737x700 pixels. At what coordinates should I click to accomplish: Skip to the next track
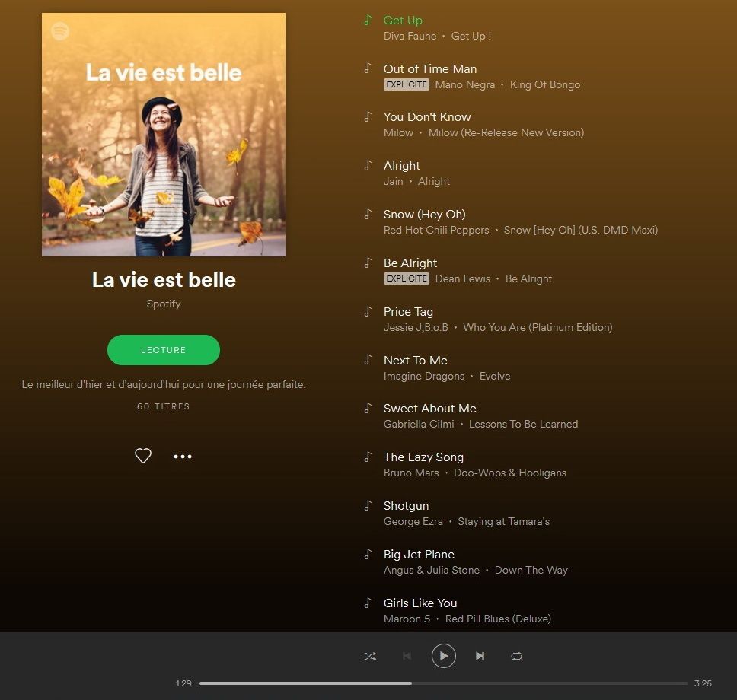(x=480, y=656)
